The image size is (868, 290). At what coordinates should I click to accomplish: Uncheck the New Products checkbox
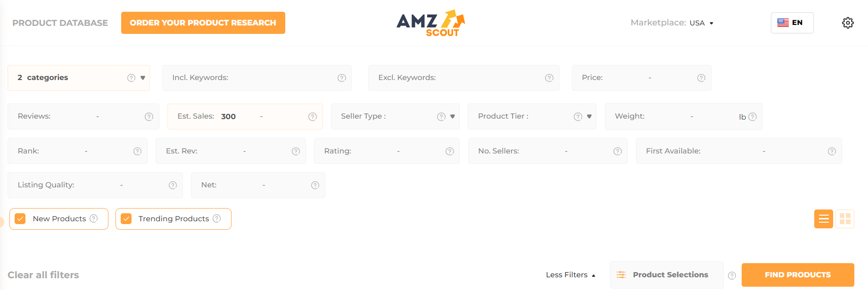coord(20,218)
